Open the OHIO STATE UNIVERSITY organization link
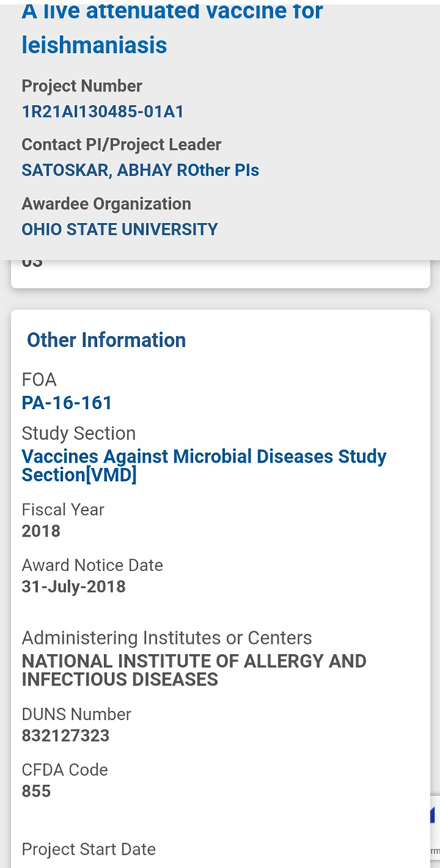The height and width of the screenshot is (868, 440). pos(120,229)
